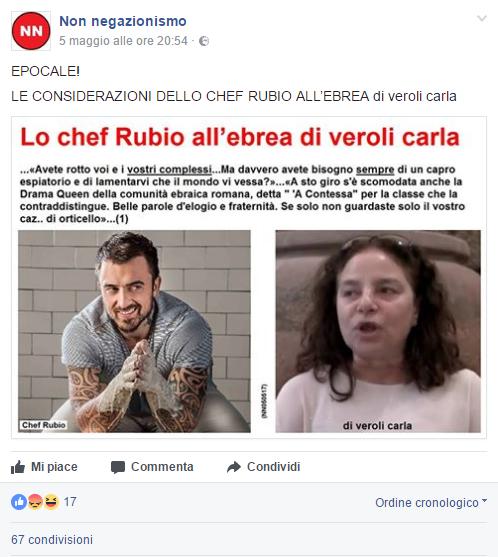Click the angry face reaction icon

click(x=35, y=502)
